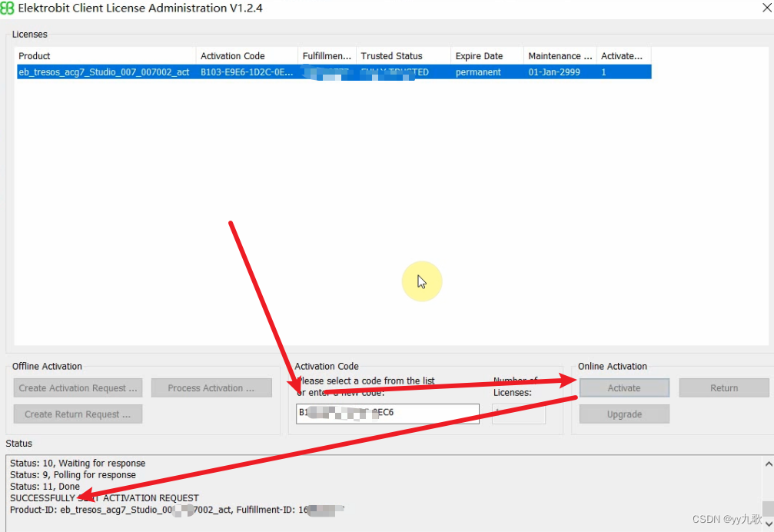Screen dimensions: 774x532
Task: Click the Upgrade button
Action: 624,414
